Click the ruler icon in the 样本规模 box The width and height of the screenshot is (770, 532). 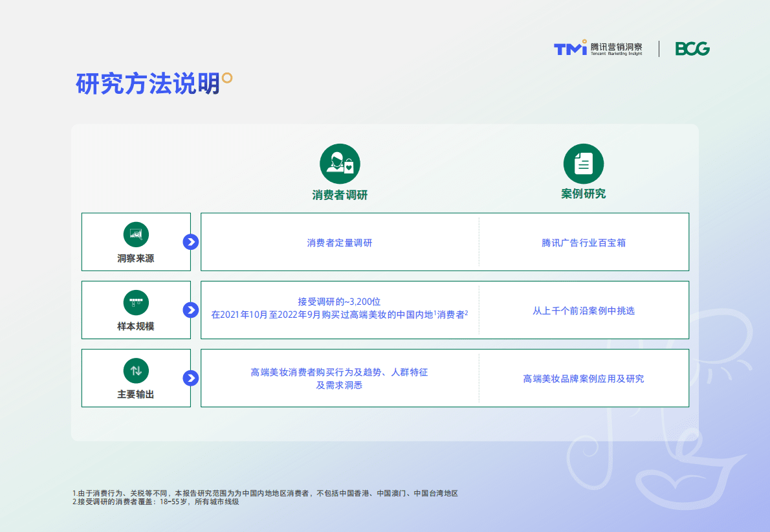pos(135,302)
